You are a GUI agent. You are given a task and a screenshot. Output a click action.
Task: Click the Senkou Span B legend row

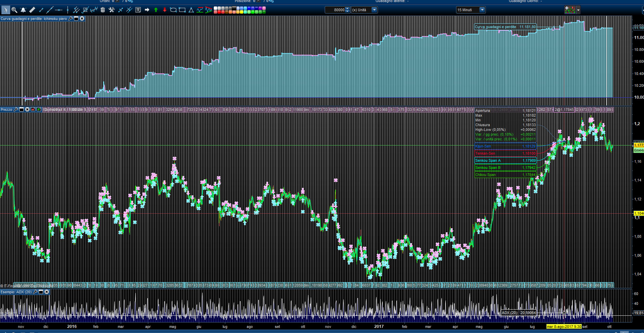(505, 168)
